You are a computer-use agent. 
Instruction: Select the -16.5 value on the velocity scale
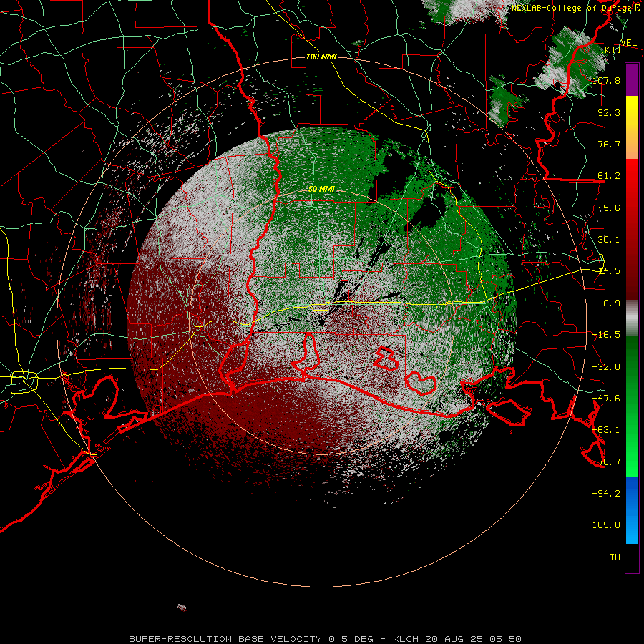pos(606,335)
